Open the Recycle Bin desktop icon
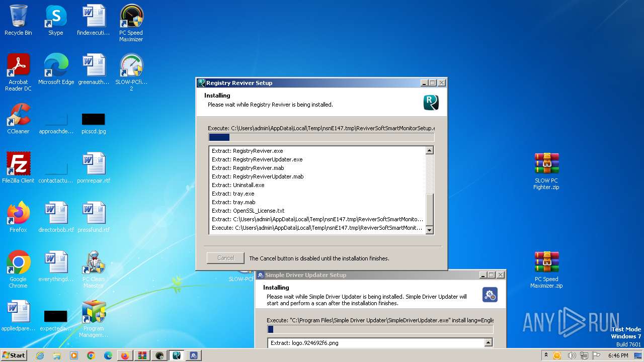The width and height of the screenshot is (644, 362). (x=18, y=20)
